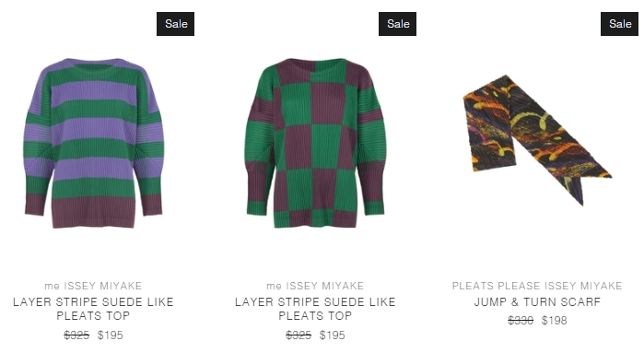Open me ISSEY MIYAKE brand link under checkered top
The height and width of the screenshot is (353, 644).
tap(315, 286)
